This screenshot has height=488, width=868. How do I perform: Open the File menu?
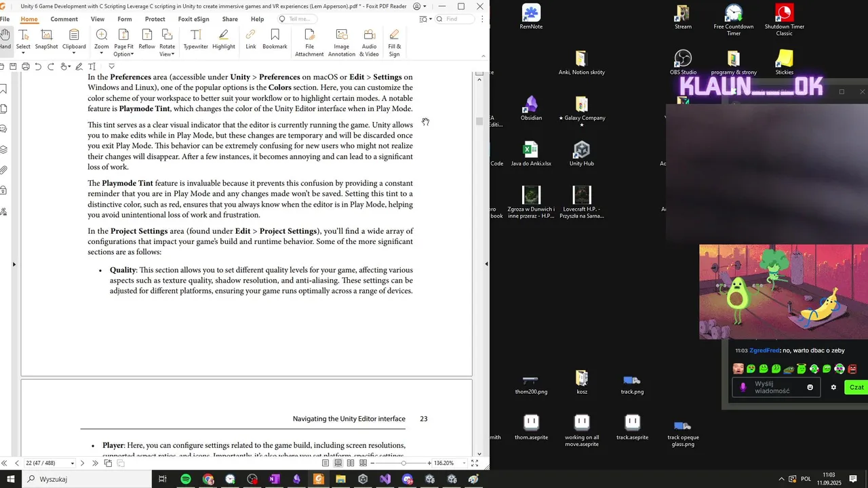4,19
